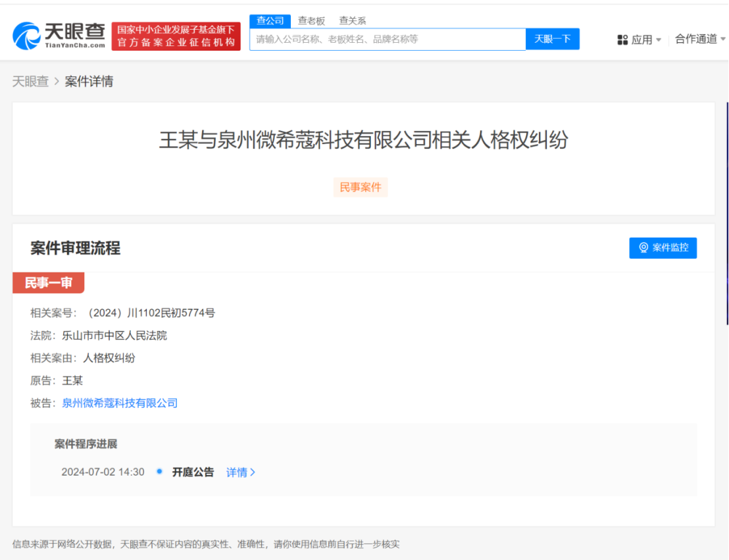Click the arrow icon next to 详情
This screenshot has width=729, height=560.
253,472
